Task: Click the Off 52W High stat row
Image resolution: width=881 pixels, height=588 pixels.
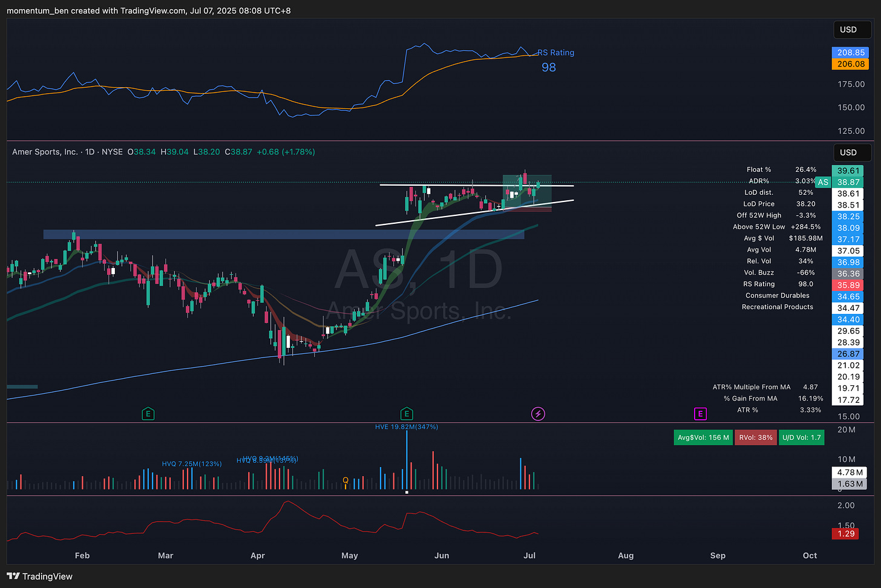Action: click(776, 215)
